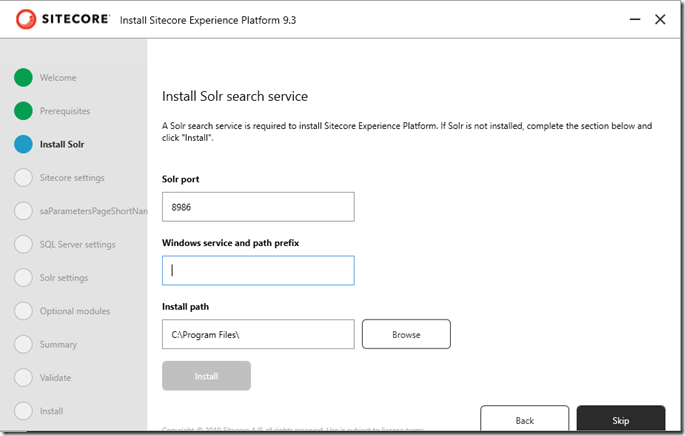Click the Solr settings step circle
The height and width of the screenshot is (436, 685).
(23, 277)
